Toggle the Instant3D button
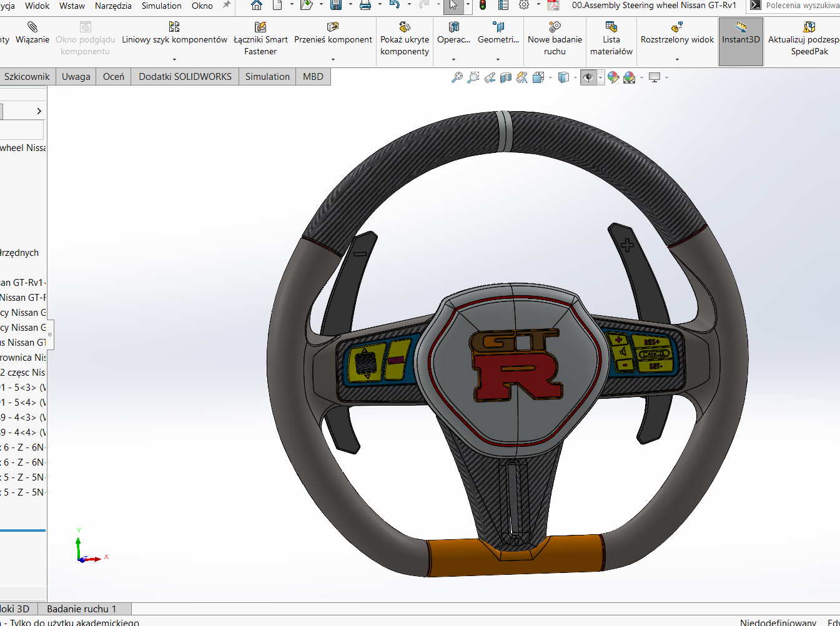This screenshot has width=840, height=626. [741, 41]
